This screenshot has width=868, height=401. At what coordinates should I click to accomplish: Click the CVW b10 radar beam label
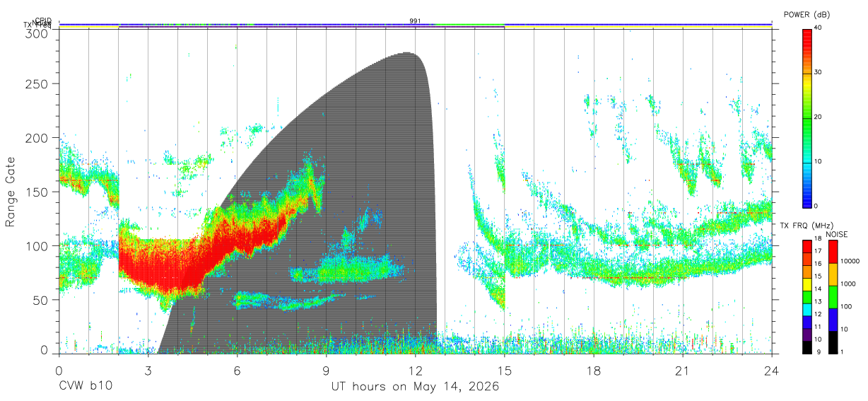pos(85,387)
